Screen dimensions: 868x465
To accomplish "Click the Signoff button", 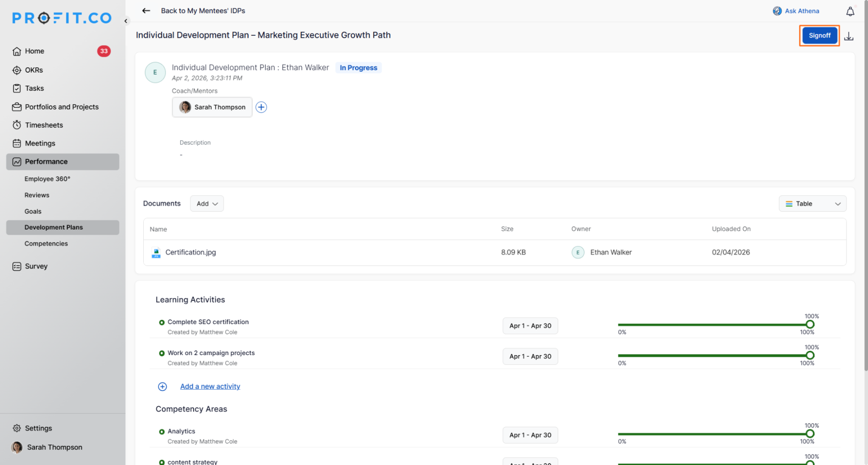I will [x=819, y=35].
